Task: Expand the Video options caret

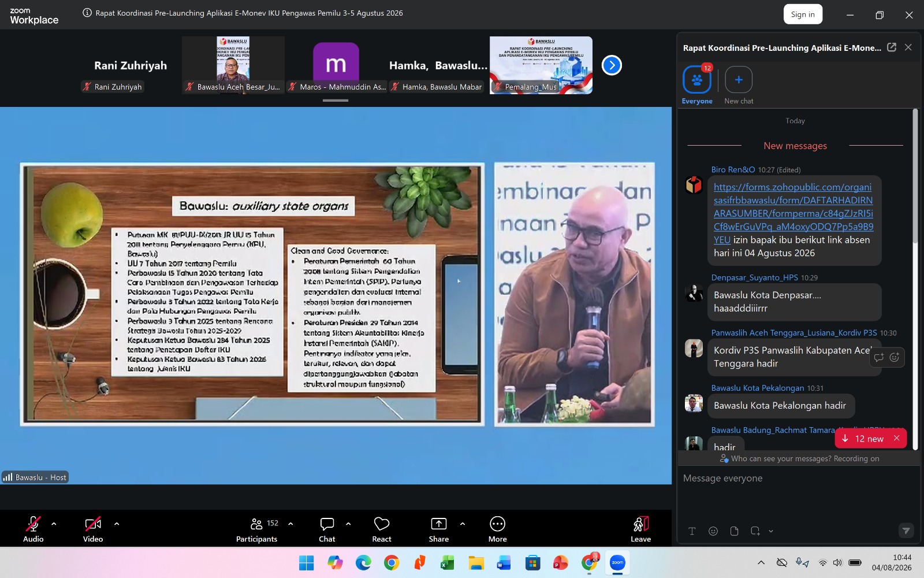Action: (x=117, y=524)
